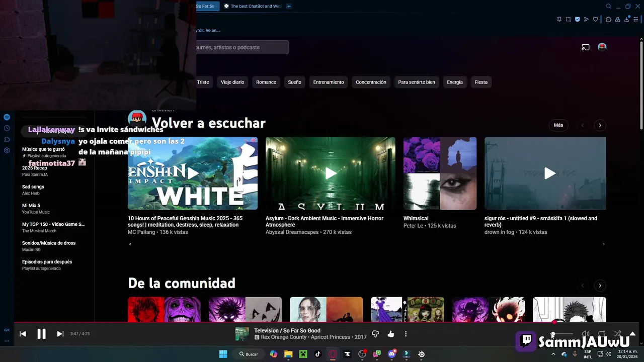Select the Para sentirte bien chip

[x=417, y=82]
